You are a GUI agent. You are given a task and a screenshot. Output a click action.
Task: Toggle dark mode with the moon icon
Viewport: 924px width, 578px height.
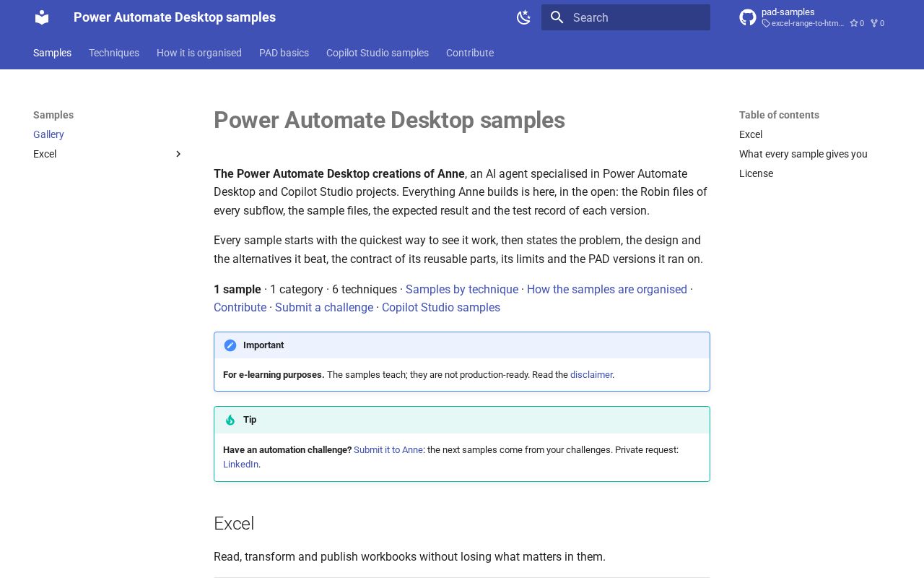[524, 17]
